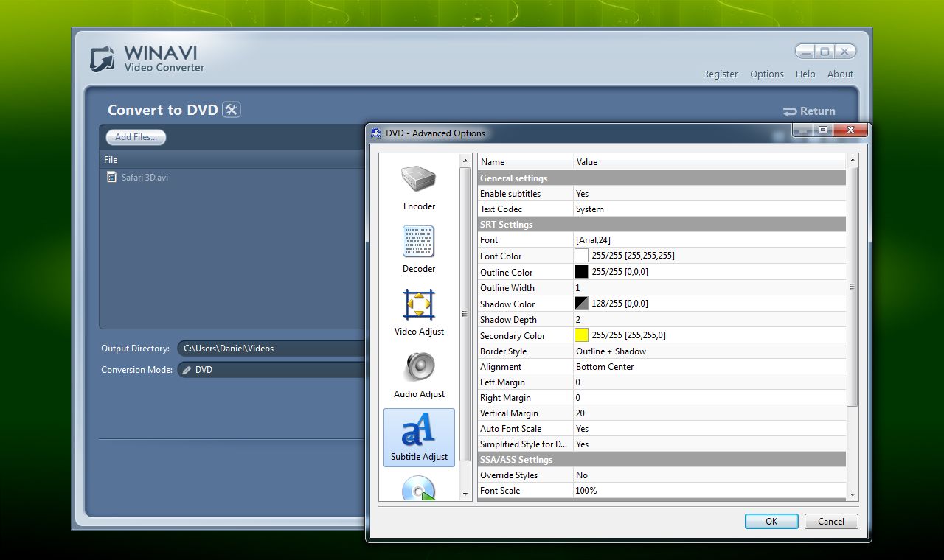
Task: Click the Name column header
Action: [525, 162]
